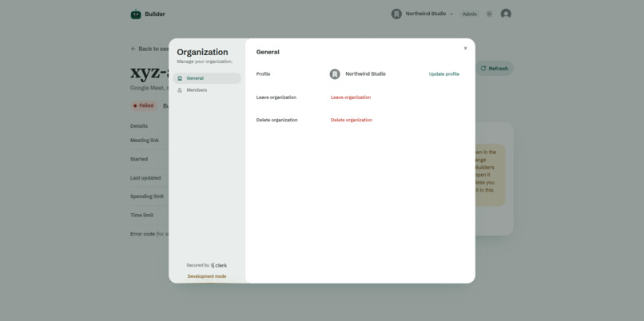Click the Admin badge in header
This screenshot has width=644, height=321.
tap(470, 14)
